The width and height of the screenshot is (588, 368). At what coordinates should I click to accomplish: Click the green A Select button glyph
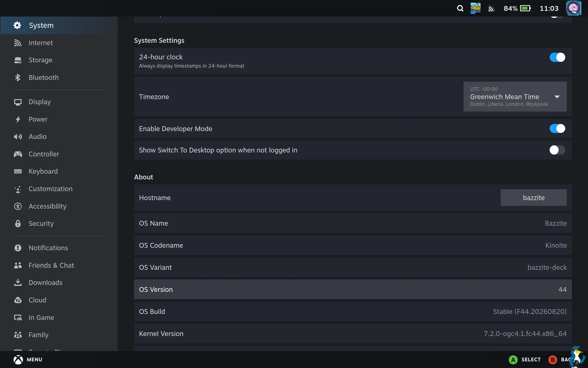tap(513, 359)
